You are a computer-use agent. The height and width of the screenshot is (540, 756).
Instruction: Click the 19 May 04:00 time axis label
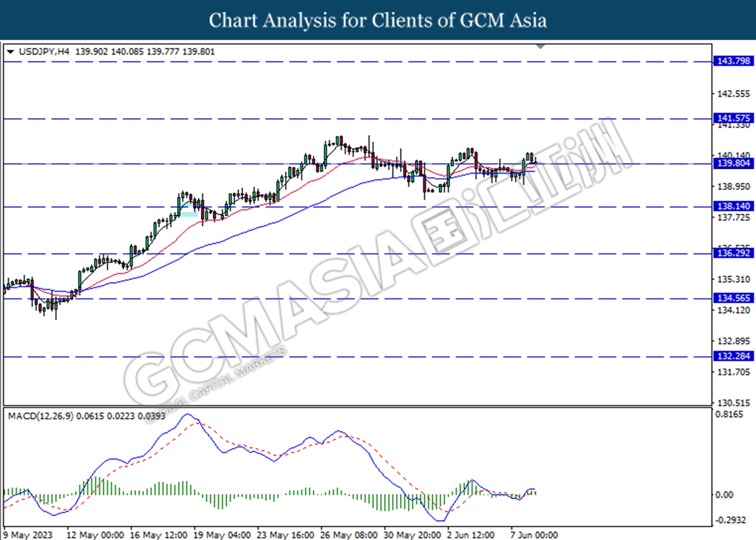coord(222,535)
